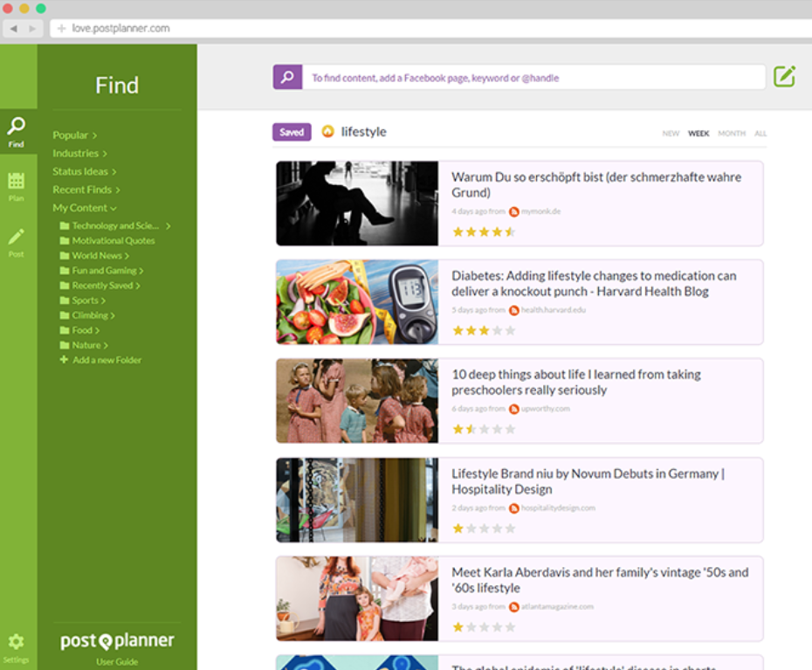Rate the Diabetes article five stars
This screenshot has width=812, height=670.
(x=511, y=331)
